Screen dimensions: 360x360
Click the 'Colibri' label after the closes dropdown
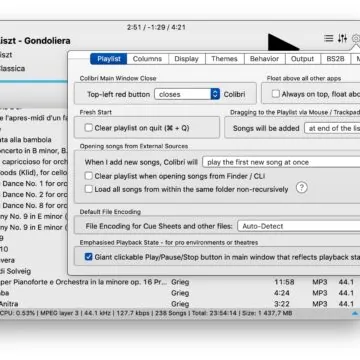[x=234, y=94]
